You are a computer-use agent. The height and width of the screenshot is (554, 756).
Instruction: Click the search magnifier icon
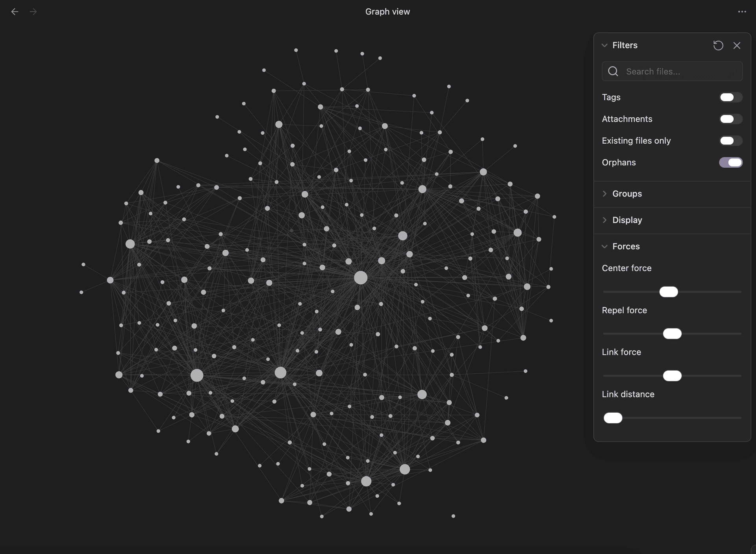(x=613, y=71)
